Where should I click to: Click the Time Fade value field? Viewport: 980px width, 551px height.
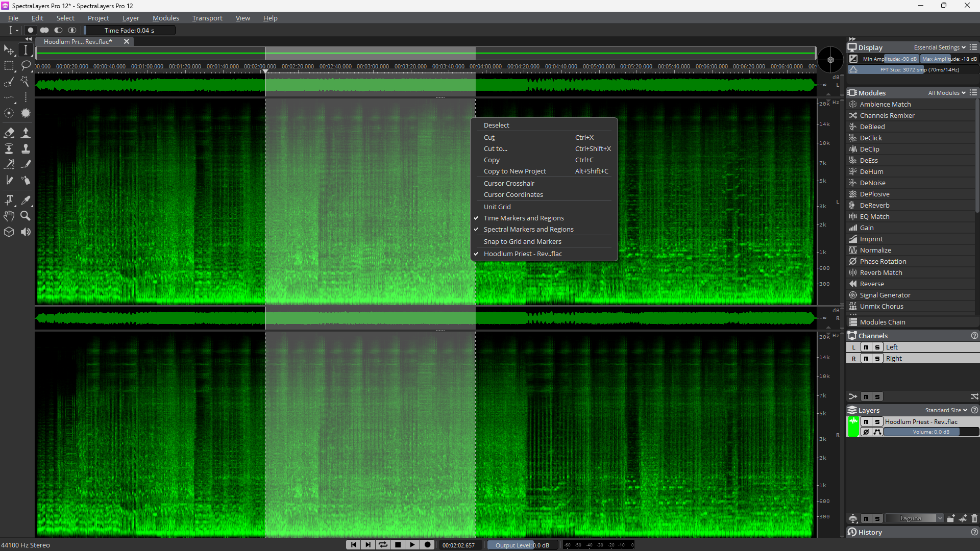[x=129, y=31]
